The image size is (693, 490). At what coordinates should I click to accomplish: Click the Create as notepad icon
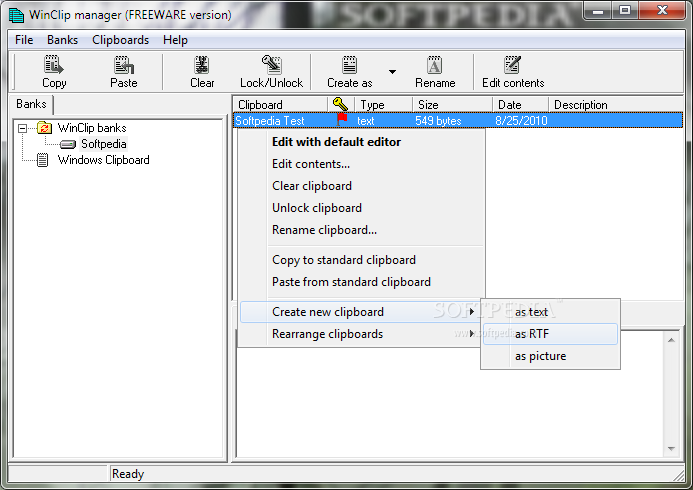pyautogui.click(x=350, y=65)
